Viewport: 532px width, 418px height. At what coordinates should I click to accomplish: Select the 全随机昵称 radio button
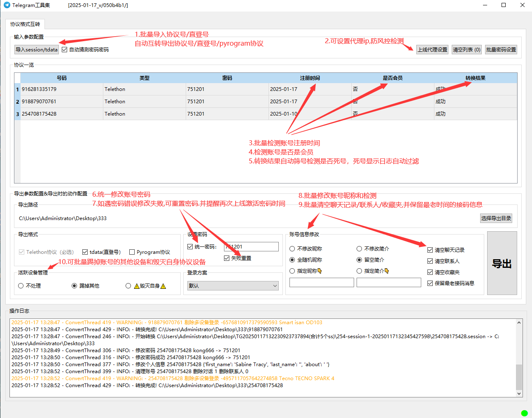coord(306,260)
